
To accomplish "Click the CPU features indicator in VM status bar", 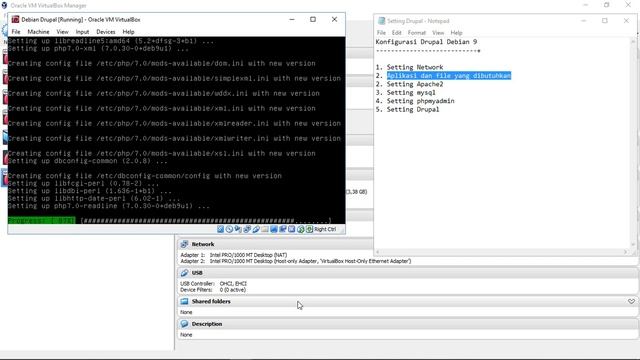I will 291,229.
